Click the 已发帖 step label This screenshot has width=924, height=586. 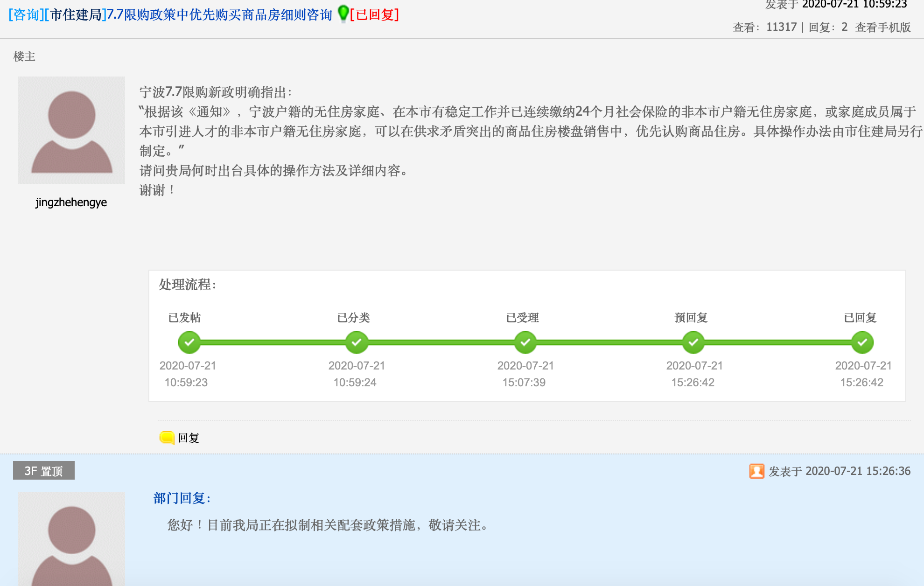click(x=185, y=318)
